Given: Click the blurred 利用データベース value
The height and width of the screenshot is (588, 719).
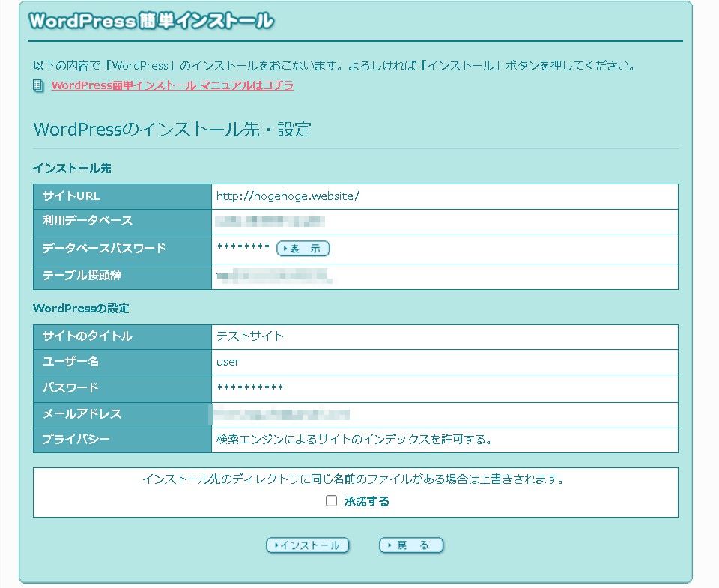Looking at the screenshot, I should [x=270, y=222].
